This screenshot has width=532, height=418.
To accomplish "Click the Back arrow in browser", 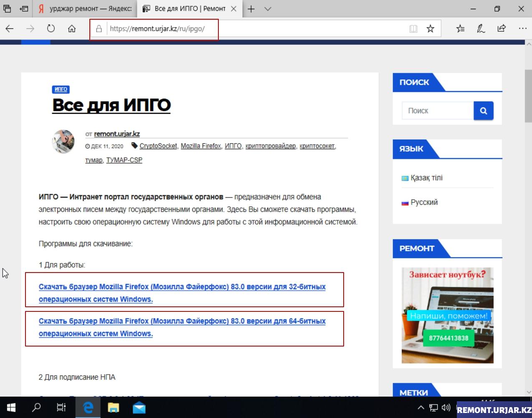I will [x=10, y=28].
